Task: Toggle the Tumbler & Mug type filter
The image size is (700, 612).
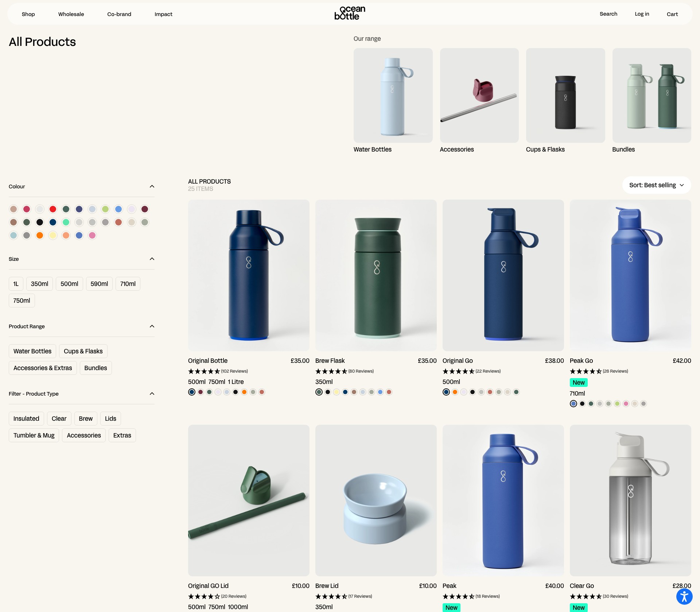Action: (x=34, y=435)
